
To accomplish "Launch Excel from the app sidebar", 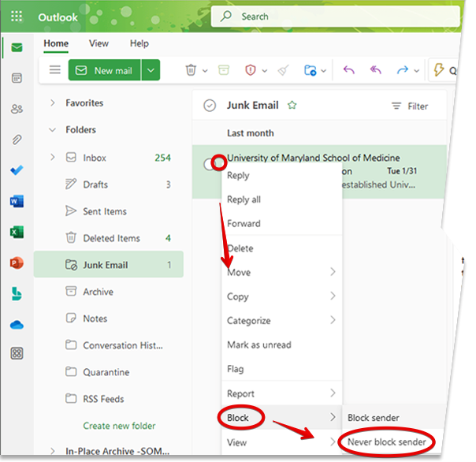I will 17,232.
